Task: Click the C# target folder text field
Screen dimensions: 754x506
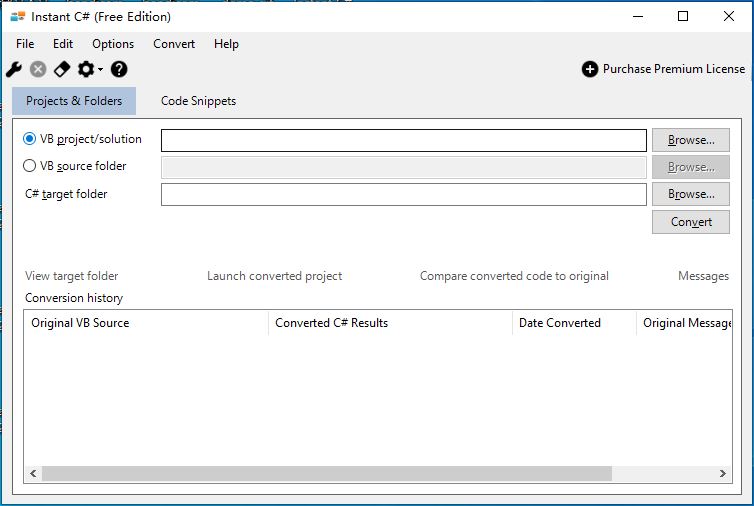Action: tap(403, 194)
